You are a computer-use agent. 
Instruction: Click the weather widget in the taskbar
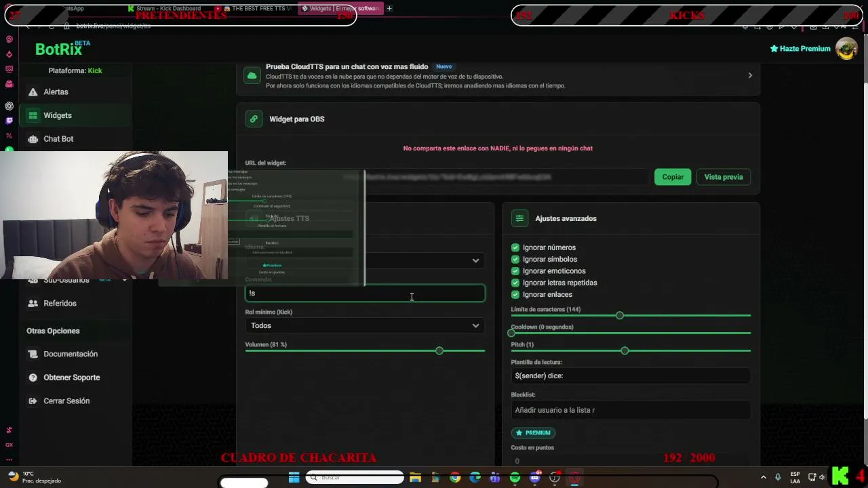pyautogui.click(x=34, y=477)
